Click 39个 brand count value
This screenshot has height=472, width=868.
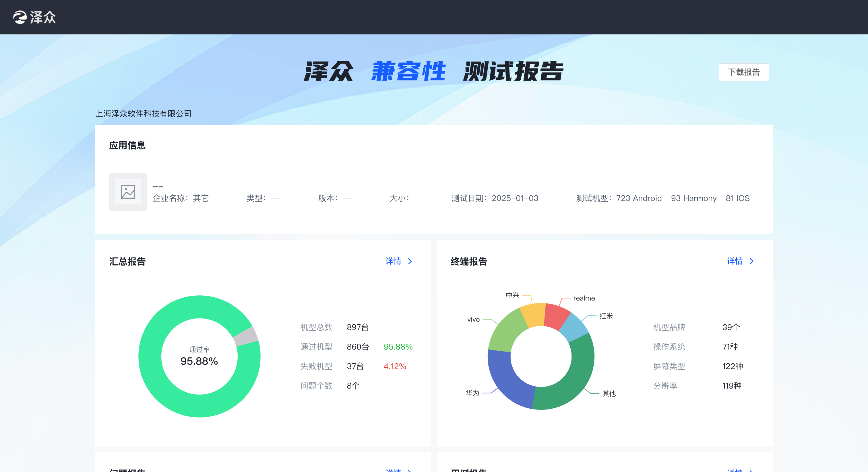pyautogui.click(x=731, y=327)
